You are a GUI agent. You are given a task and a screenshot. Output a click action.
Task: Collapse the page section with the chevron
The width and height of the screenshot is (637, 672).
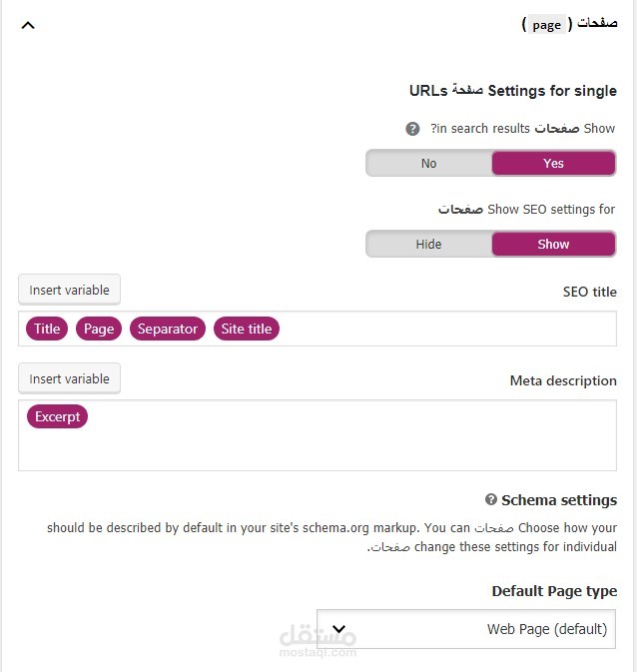(x=28, y=25)
